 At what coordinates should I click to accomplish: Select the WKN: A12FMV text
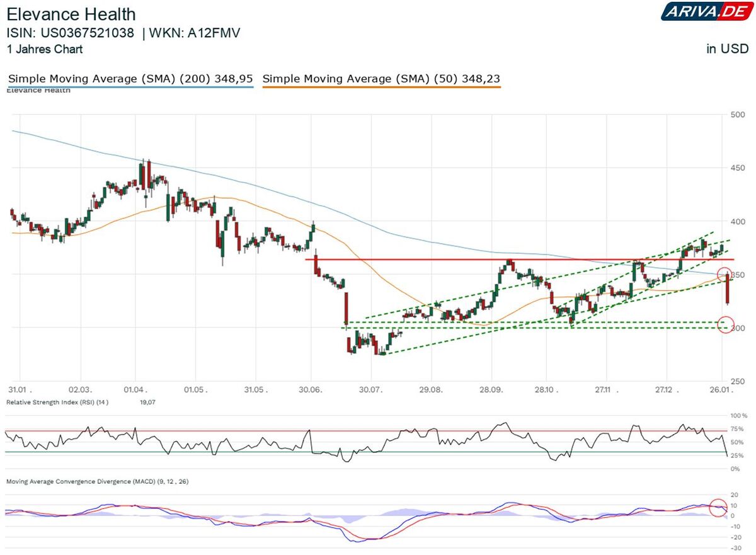point(195,33)
